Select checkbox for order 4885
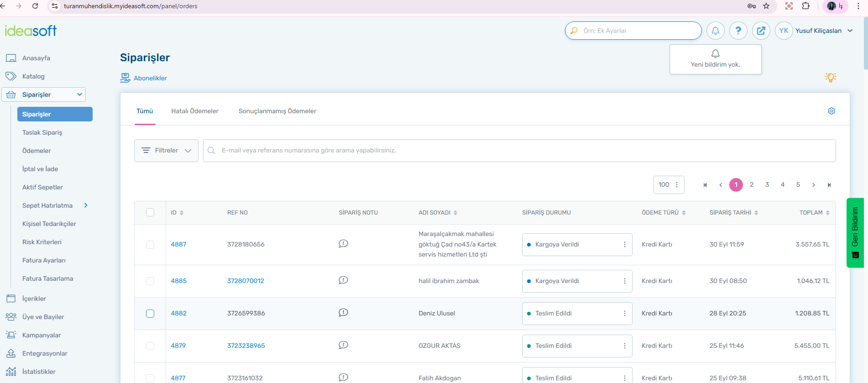 pos(150,281)
